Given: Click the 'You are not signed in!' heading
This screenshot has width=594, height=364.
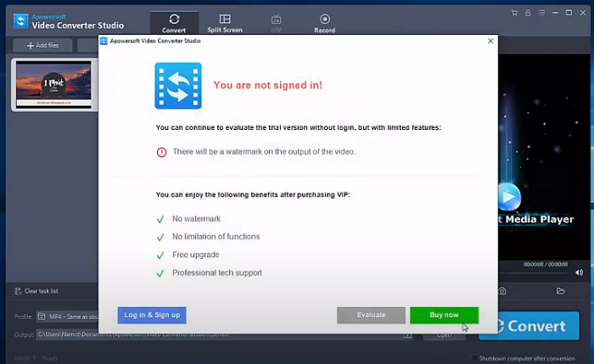Looking at the screenshot, I should click(x=267, y=85).
